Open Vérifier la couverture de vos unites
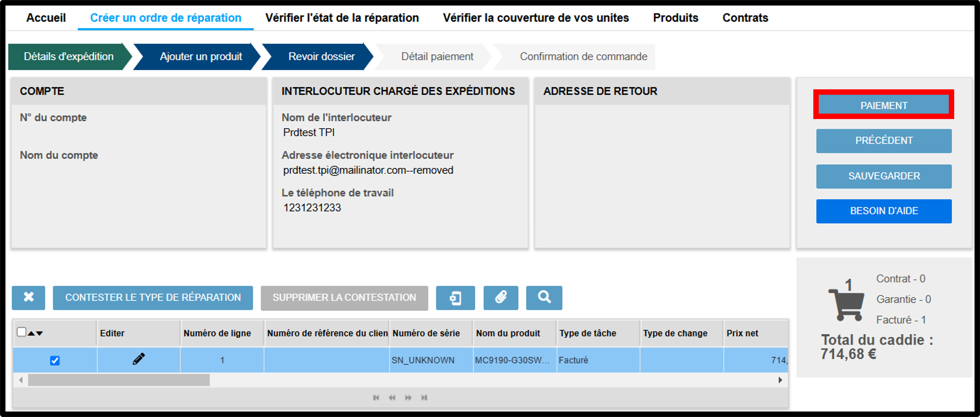This screenshot has width=980, height=417. coord(536,18)
